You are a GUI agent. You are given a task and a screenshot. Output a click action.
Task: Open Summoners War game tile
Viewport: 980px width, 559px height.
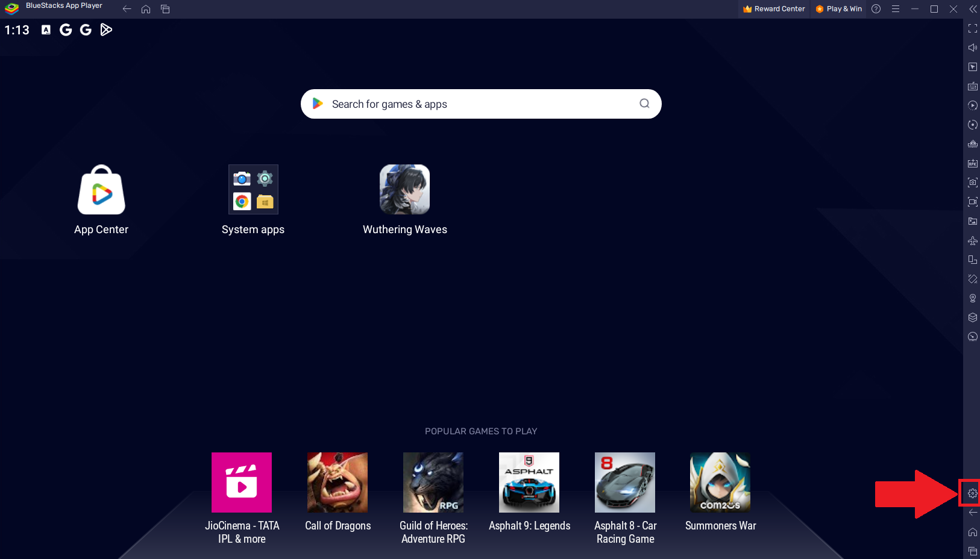[720, 482]
